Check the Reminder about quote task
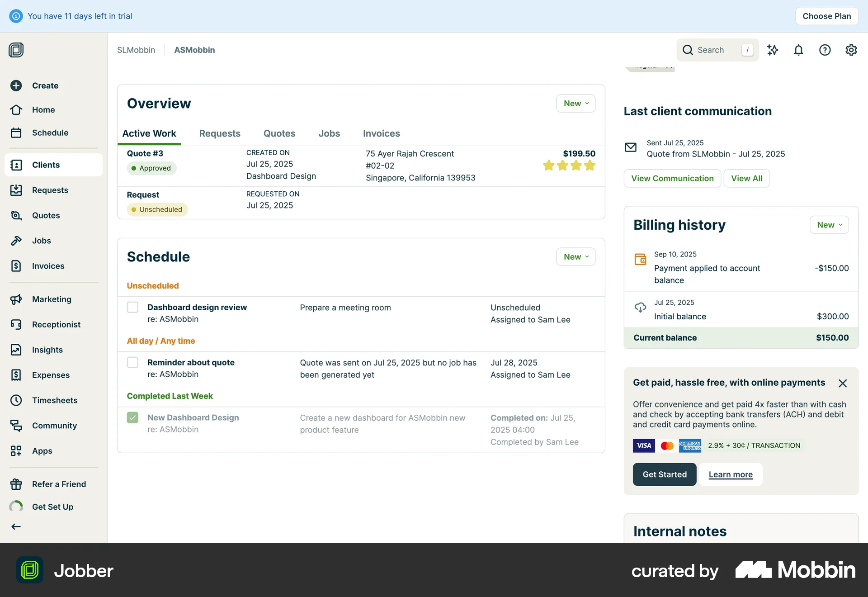Viewport: 868px width, 597px height. tap(132, 362)
